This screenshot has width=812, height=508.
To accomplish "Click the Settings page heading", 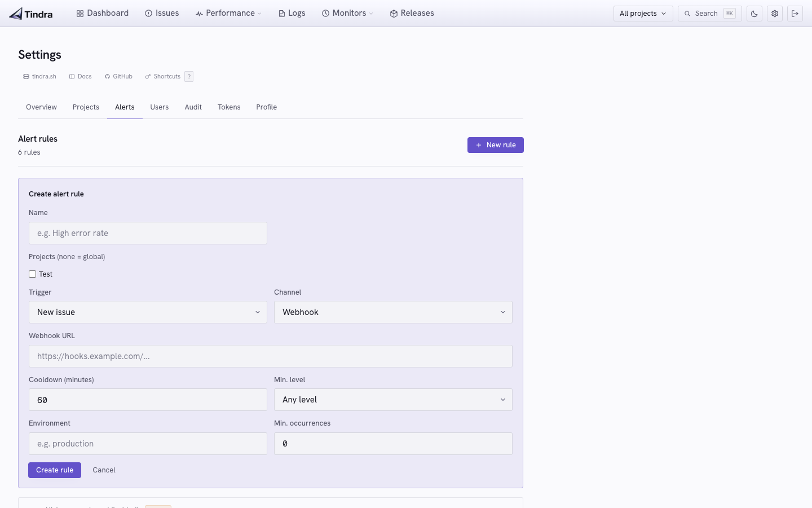I will pyautogui.click(x=39, y=55).
